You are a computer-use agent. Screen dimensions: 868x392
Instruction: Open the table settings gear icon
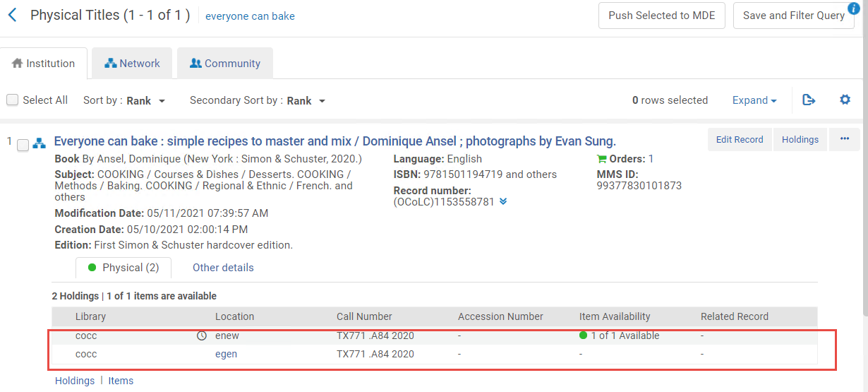[x=845, y=100]
